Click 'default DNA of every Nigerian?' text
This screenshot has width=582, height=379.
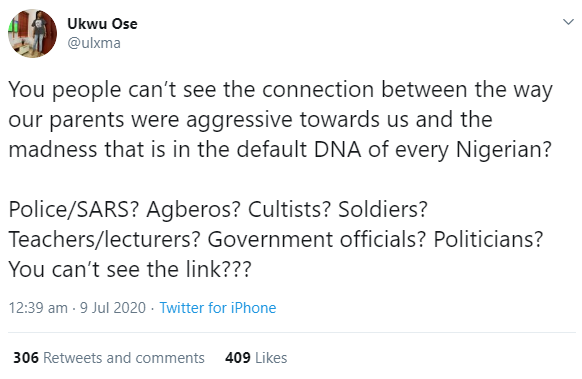coord(394,150)
